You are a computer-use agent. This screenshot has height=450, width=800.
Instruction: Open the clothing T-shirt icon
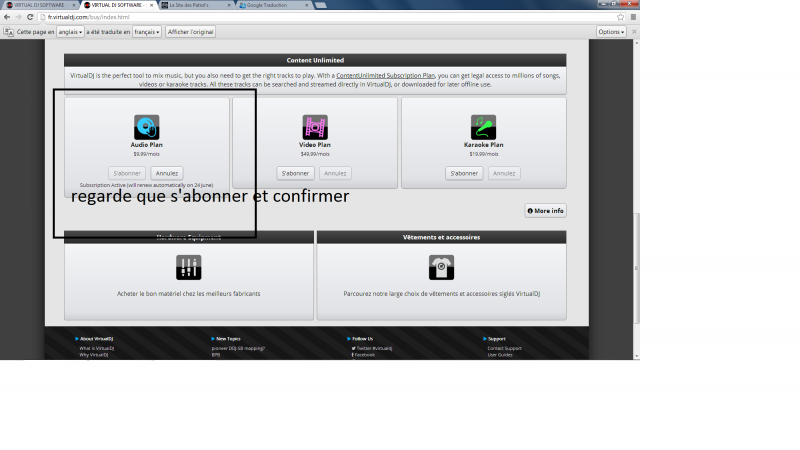(441, 267)
